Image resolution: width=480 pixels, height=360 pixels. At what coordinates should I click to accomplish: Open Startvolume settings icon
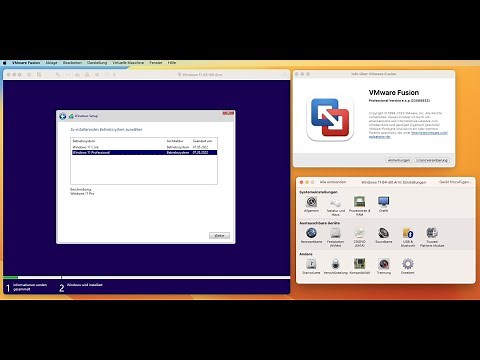point(311,264)
